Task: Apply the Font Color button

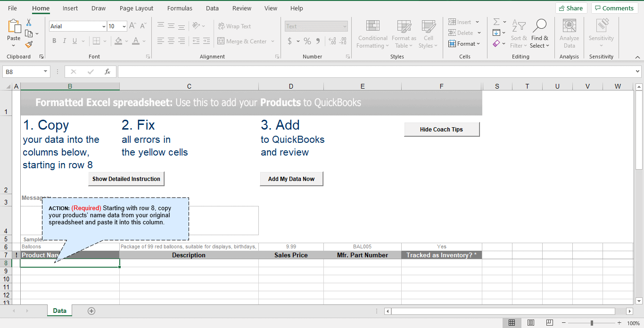Action: (136, 41)
